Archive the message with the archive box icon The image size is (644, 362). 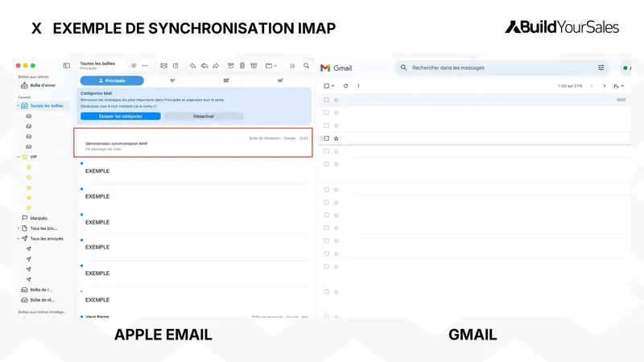231,66
